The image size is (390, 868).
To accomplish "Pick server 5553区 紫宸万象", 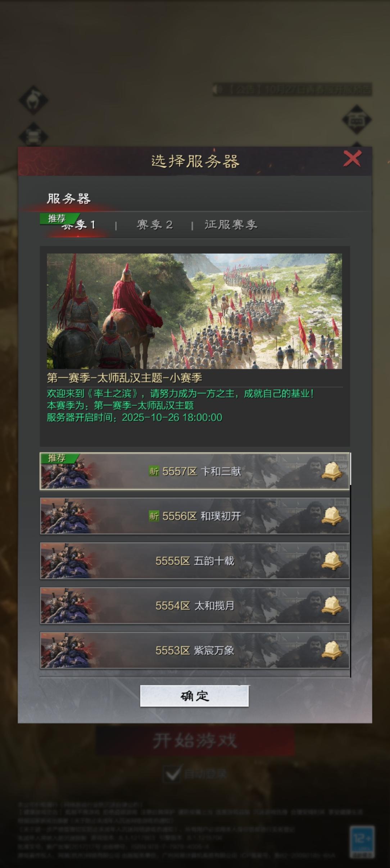I will [x=195, y=650].
